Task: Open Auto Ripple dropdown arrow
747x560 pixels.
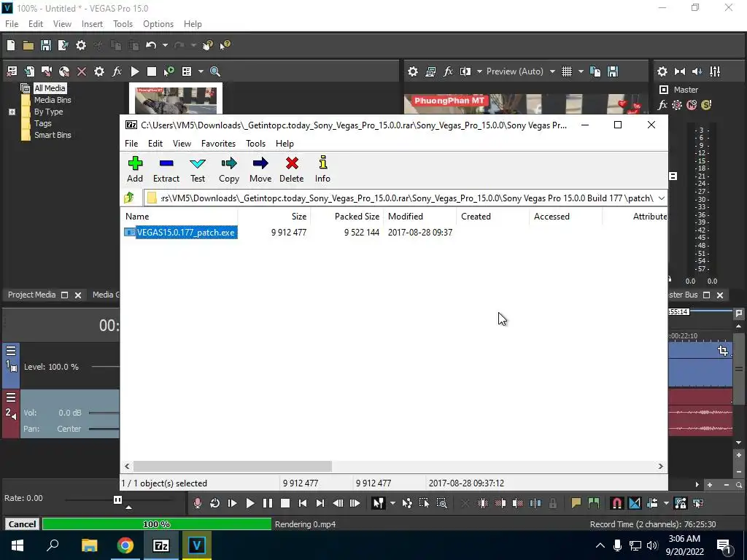Action: point(665,503)
